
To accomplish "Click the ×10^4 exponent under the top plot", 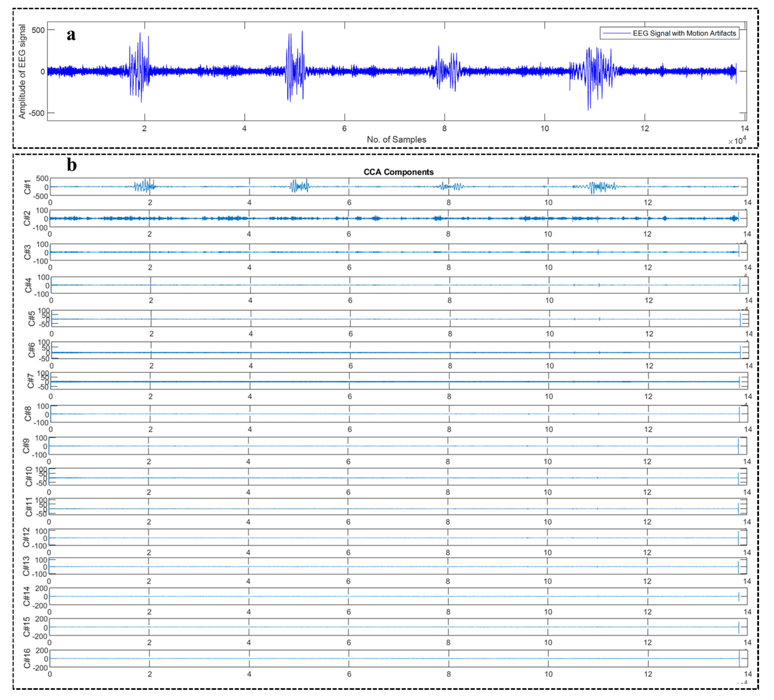I will pyautogui.click(x=737, y=141).
